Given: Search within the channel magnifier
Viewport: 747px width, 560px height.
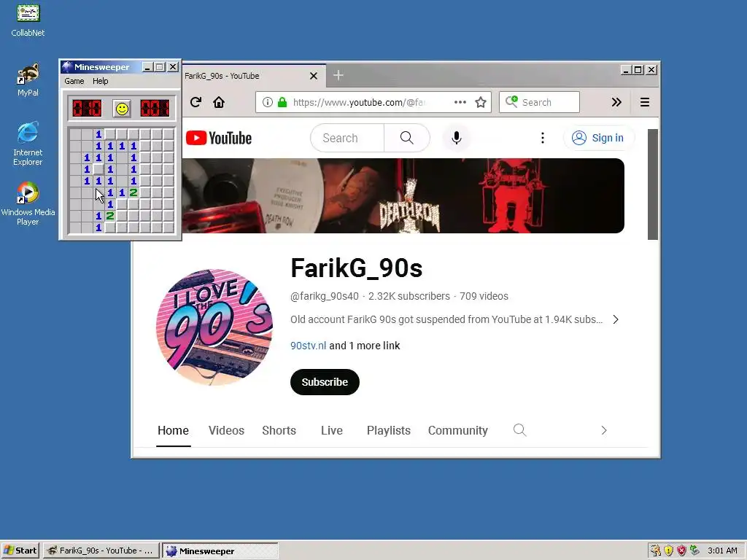Looking at the screenshot, I should point(519,430).
